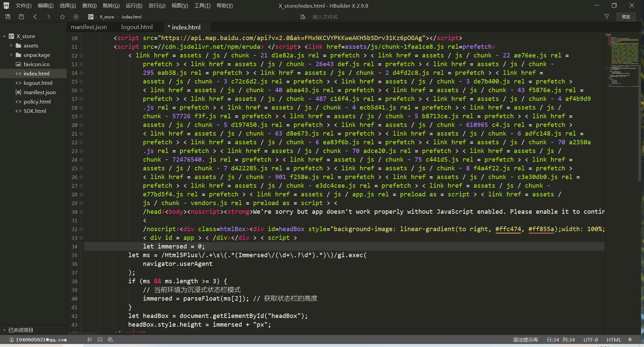Click the UTF-8 encoding indicator
This screenshot has height=347, width=644.
click(591, 340)
